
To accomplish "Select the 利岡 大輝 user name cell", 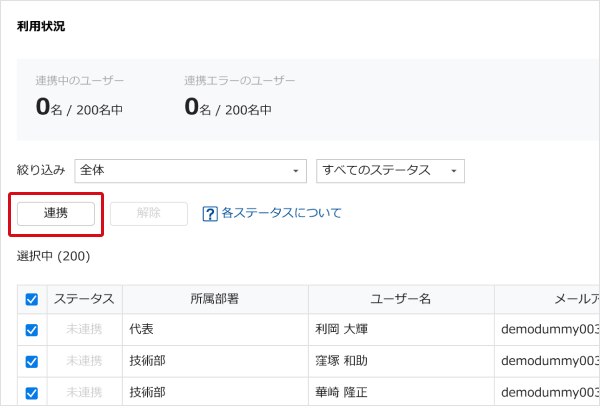I will coord(345,328).
